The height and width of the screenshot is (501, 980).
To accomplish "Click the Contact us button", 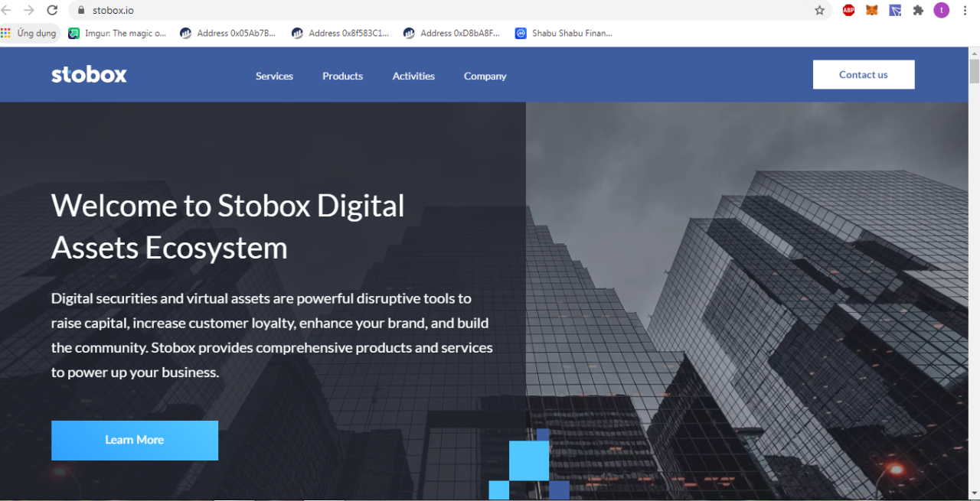I will pyautogui.click(x=864, y=74).
